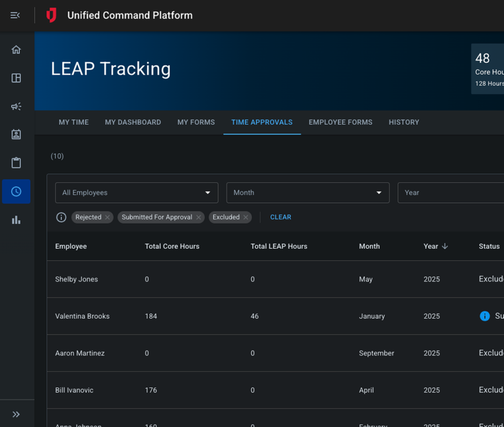Remove the Submitted For Approval filter chip

[x=199, y=217]
